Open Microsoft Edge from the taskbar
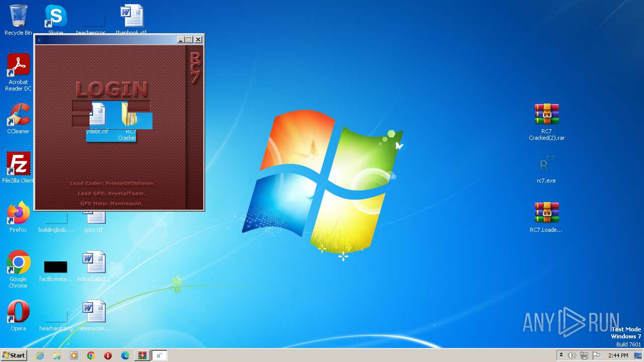Viewport: 644px width, 362px height. (x=125, y=355)
